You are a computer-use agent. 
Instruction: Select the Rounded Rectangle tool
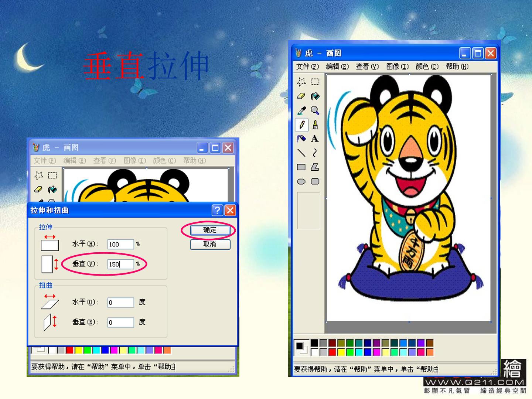[315, 181]
